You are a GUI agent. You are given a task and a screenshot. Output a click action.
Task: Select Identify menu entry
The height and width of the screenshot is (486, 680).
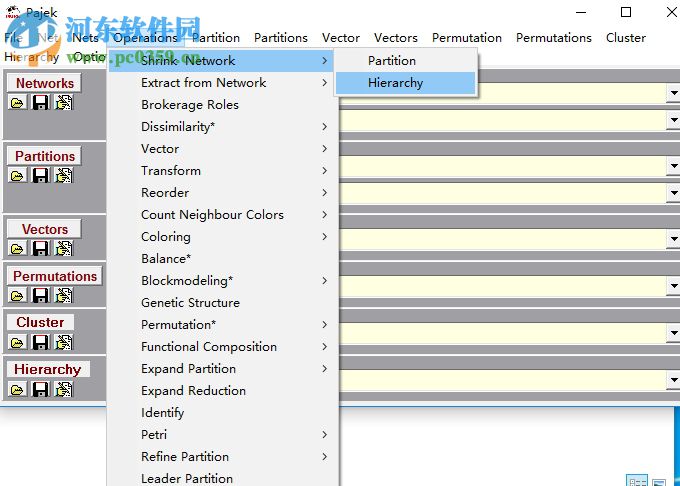pos(223,413)
